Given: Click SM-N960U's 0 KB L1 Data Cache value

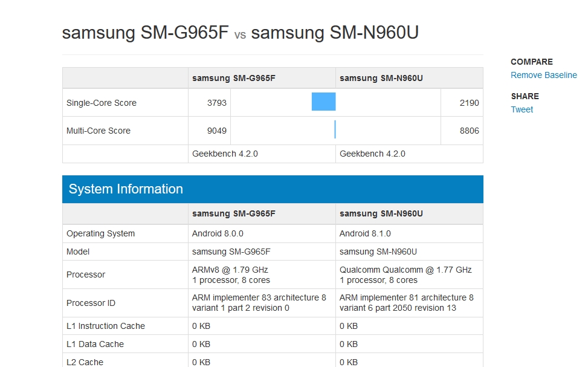Looking at the screenshot, I should click(x=348, y=344).
